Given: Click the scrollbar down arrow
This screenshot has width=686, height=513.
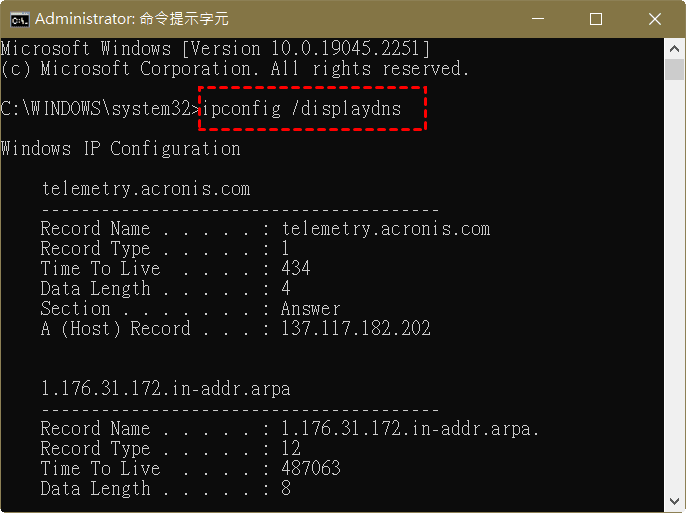Looking at the screenshot, I should coord(675,502).
